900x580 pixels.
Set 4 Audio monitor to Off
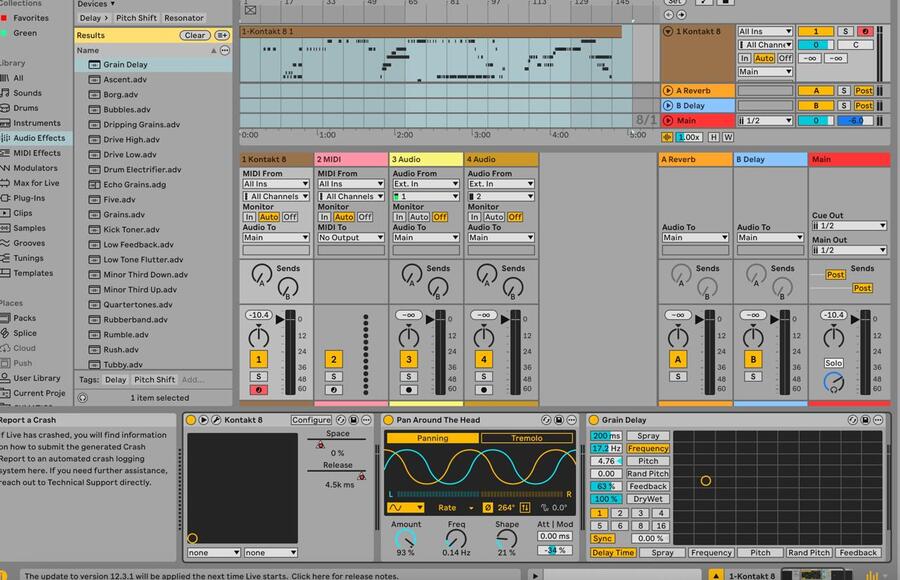[x=515, y=217]
